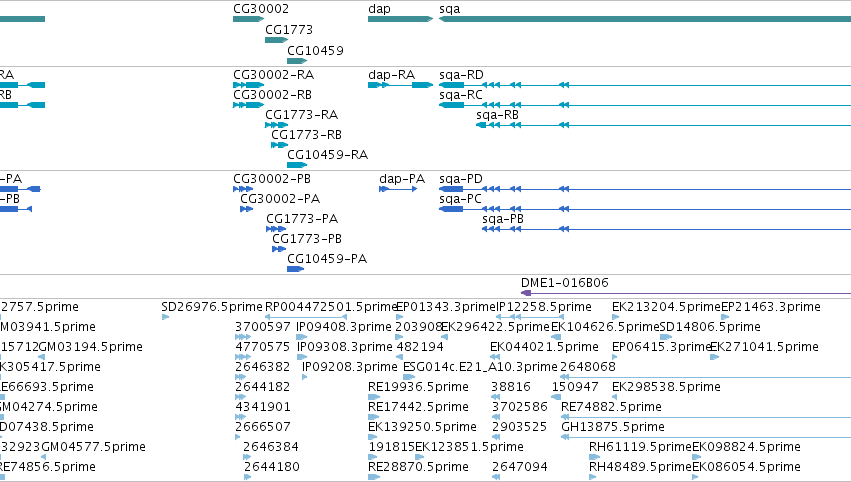Click the sqa-PC protein feature

[645, 209]
